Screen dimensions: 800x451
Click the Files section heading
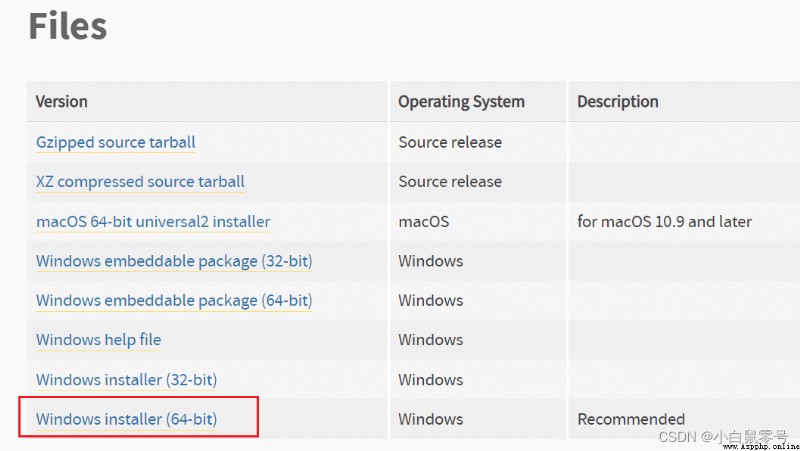(68, 26)
